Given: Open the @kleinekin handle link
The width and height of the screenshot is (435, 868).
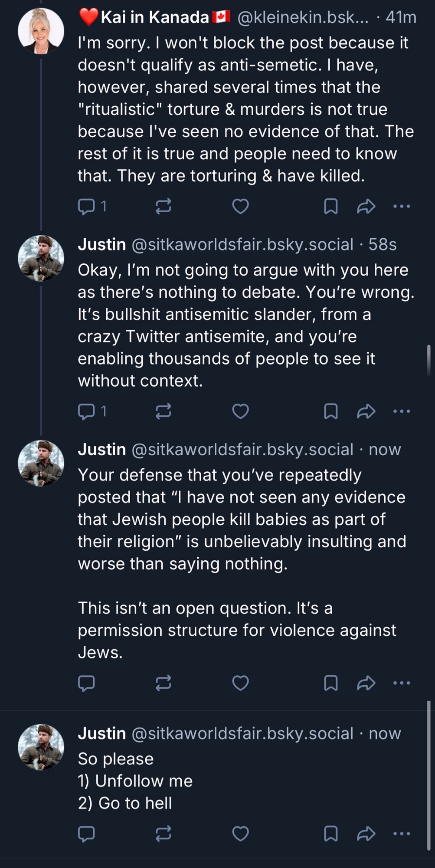Looking at the screenshot, I should (x=303, y=17).
